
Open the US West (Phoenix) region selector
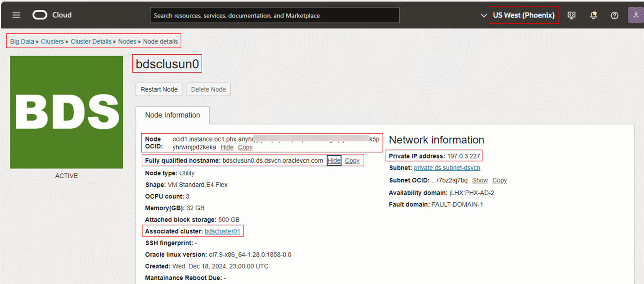tap(523, 14)
